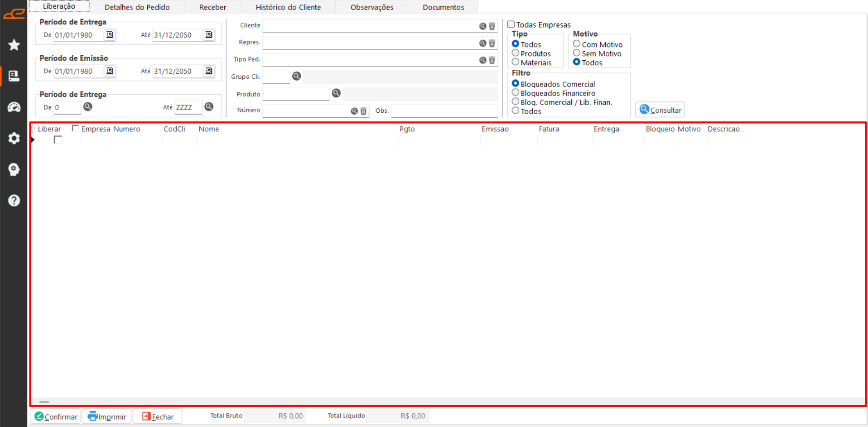The width and height of the screenshot is (868, 427).
Task: Click the Produto lookup magnifier icon
Action: (336, 93)
